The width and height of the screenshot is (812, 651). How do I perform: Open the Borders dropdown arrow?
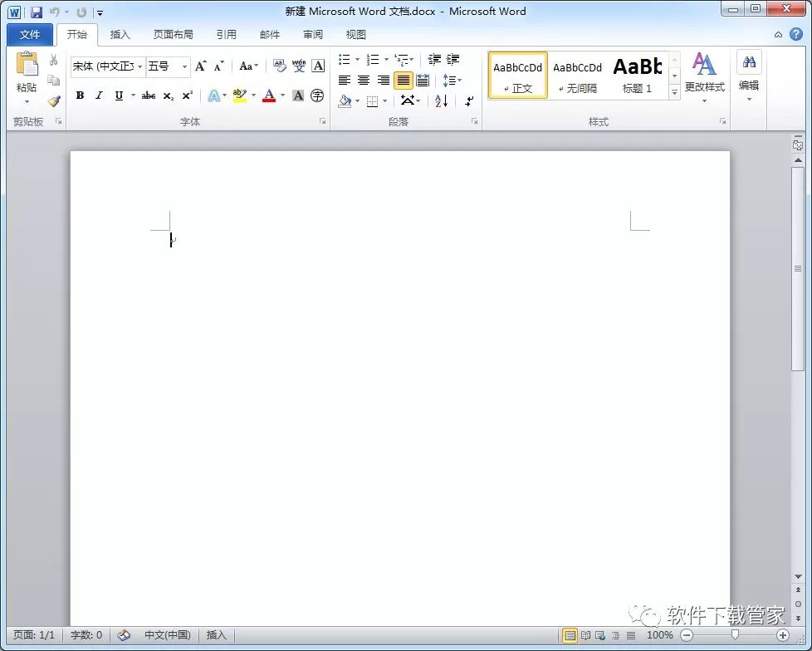(384, 101)
